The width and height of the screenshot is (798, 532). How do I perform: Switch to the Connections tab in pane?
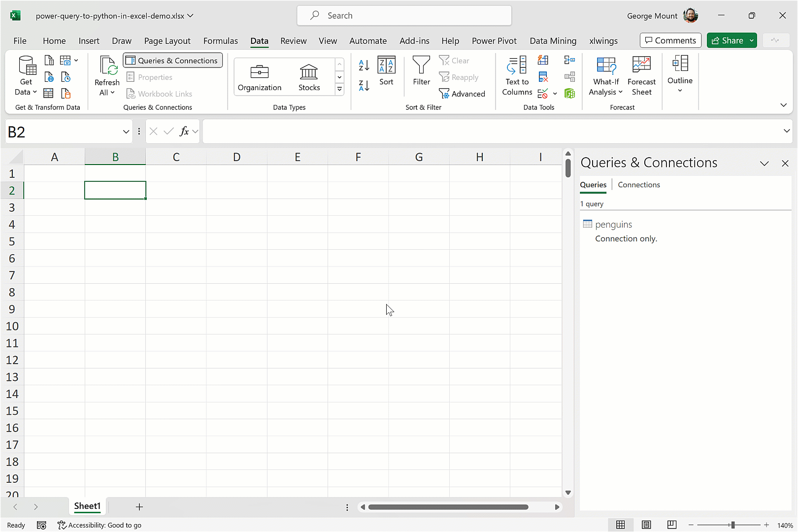(638, 185)
